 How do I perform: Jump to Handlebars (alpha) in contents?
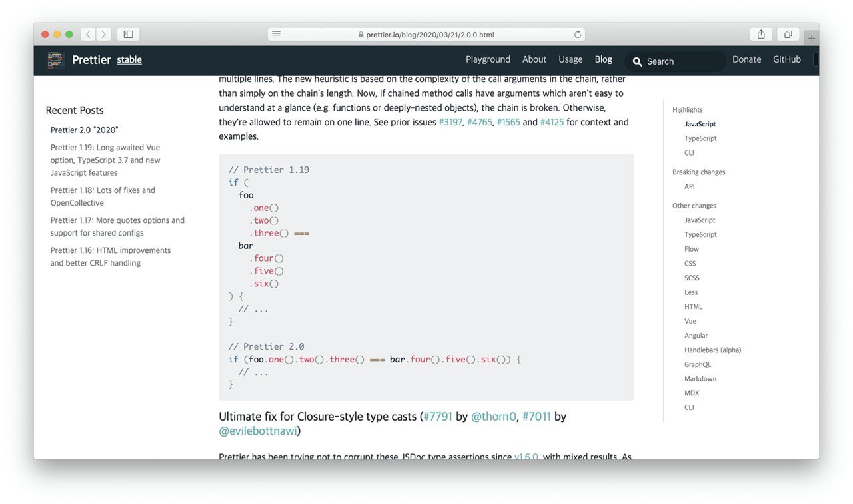[x=712, y=350]
